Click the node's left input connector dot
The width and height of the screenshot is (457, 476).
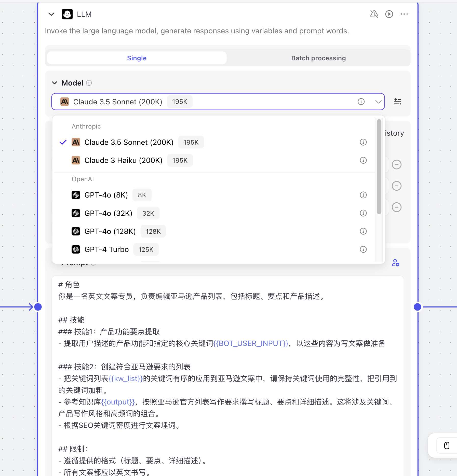click(38, 307)
